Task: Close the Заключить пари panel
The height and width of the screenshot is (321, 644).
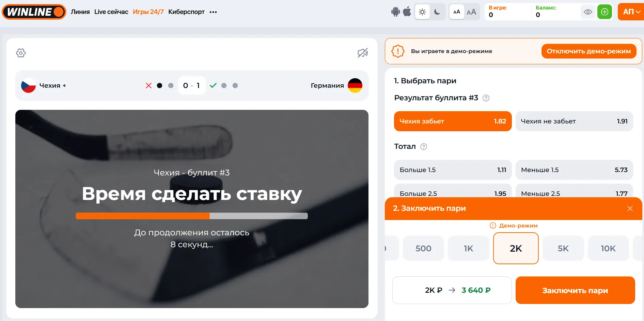Action: 630,208
